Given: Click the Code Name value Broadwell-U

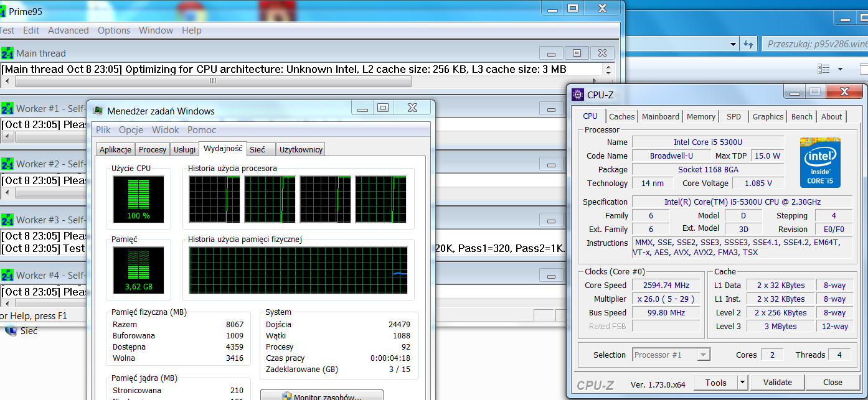Looking at the screenshot, I should click(671, 156).
